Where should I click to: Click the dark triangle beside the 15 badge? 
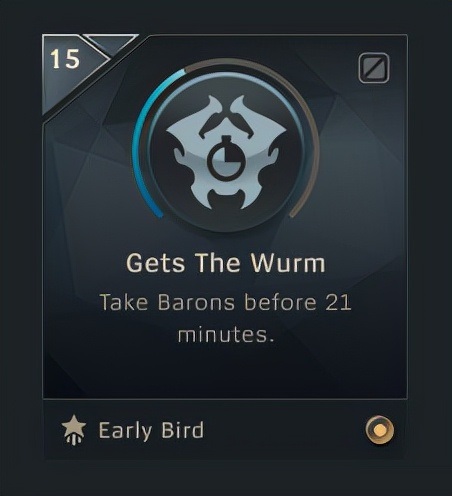110,43
